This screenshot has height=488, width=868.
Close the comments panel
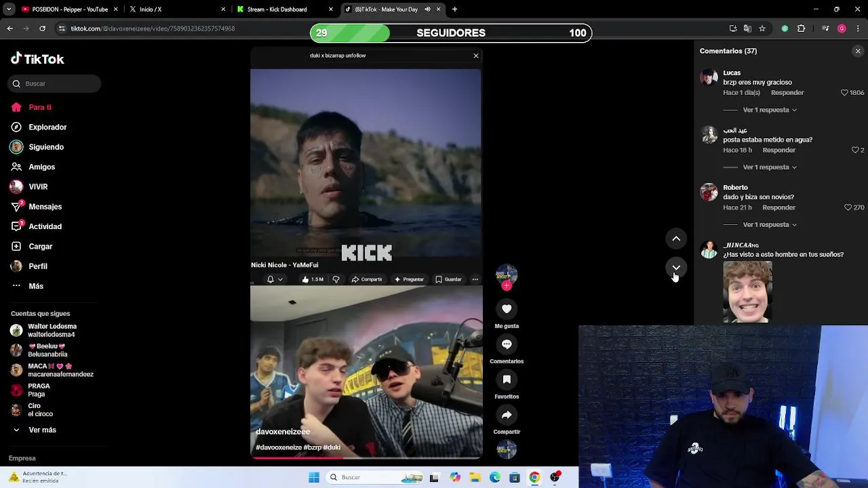[x=858, y=51]
